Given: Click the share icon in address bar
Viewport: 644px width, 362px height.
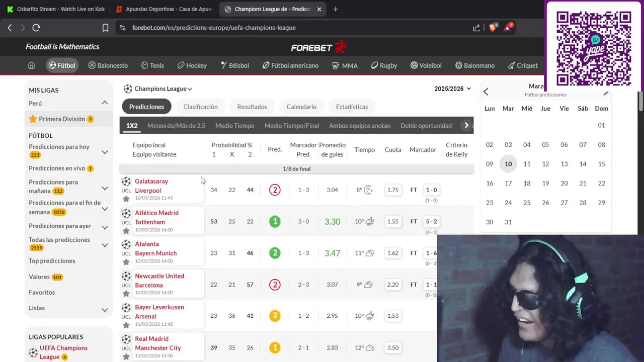Looking at the screenshot, I should [x=476, y=28].
